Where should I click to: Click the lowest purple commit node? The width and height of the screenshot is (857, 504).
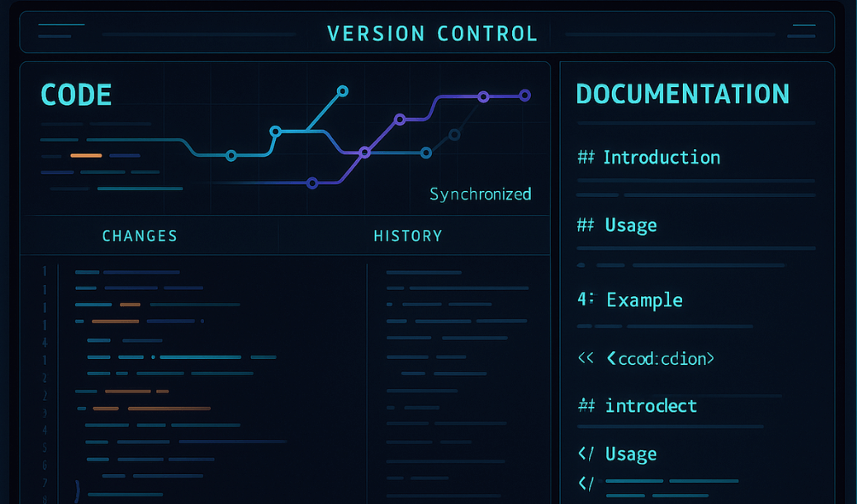coord(312,182)
